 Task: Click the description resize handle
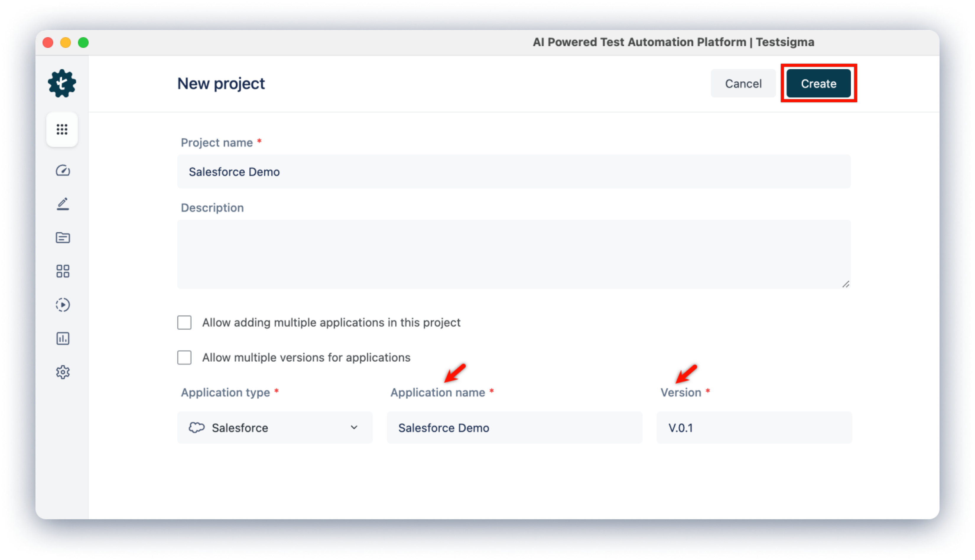[x=845, y=284]
